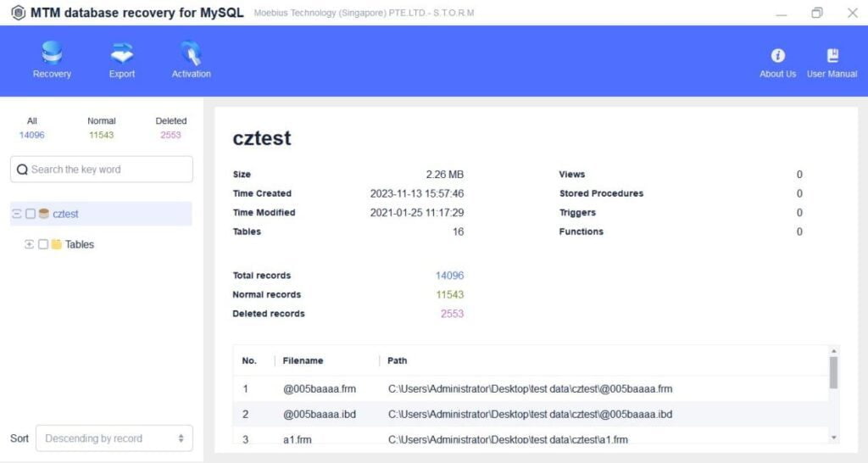
Task: Minimize the application window
Action: [x=781, y=13]
